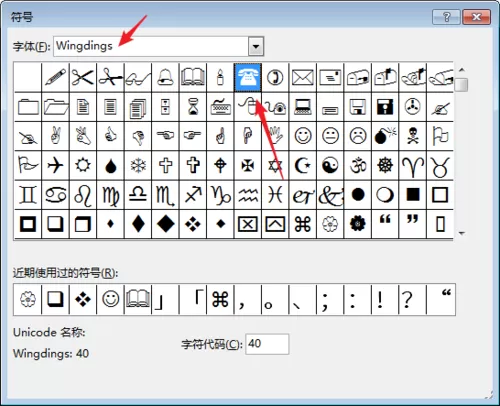Choose the yin-yang symbol
The image size is (500, 406).
[330, 165]
